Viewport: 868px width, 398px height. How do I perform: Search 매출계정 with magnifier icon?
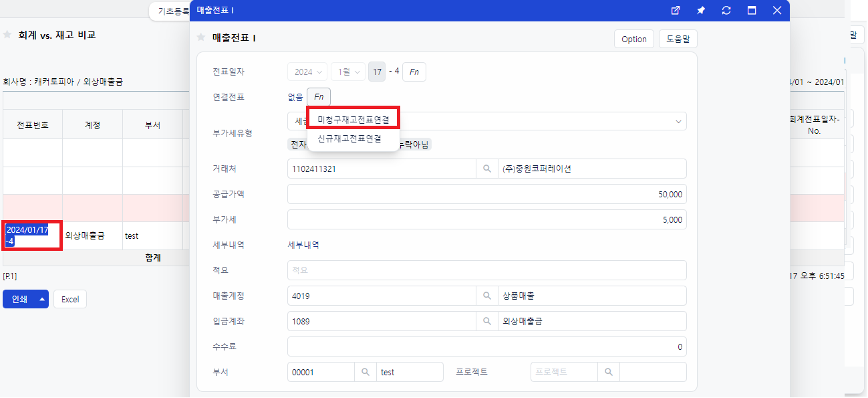tap(487, 296)
